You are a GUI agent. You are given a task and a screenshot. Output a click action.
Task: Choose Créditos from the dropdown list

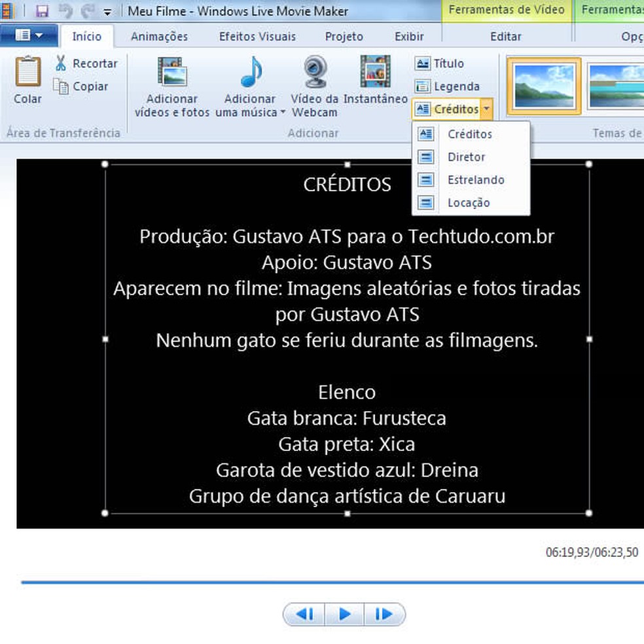tap(471, 134)
